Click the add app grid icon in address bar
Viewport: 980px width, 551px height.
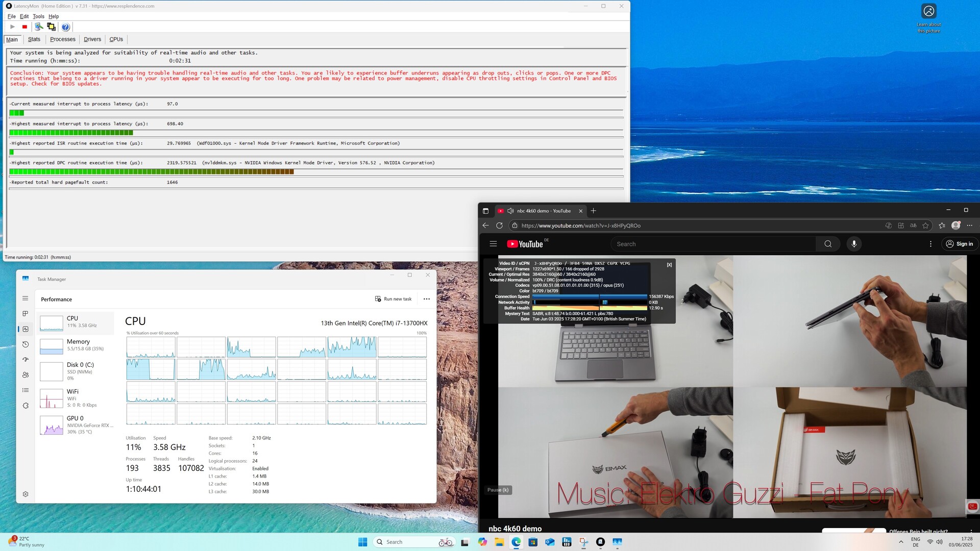[901, 226]
